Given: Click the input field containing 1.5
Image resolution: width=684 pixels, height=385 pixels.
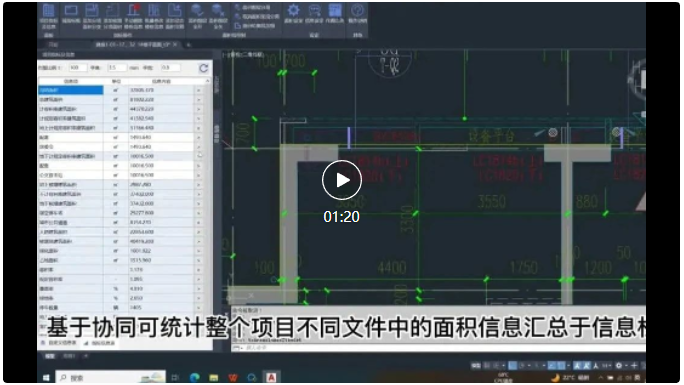Looking at the screenshot, I should coord(117,68).
